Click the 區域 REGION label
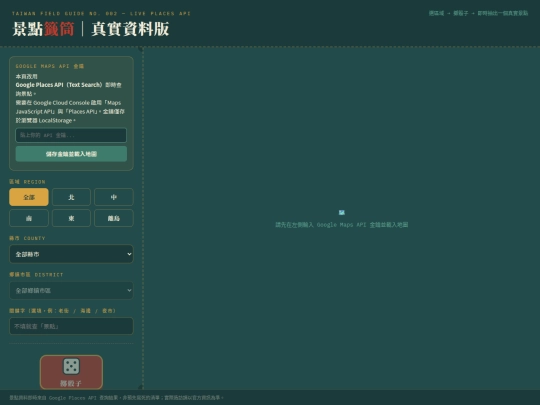Image resolution: width=540 pixels, height=405 pixels. [27, 181]
